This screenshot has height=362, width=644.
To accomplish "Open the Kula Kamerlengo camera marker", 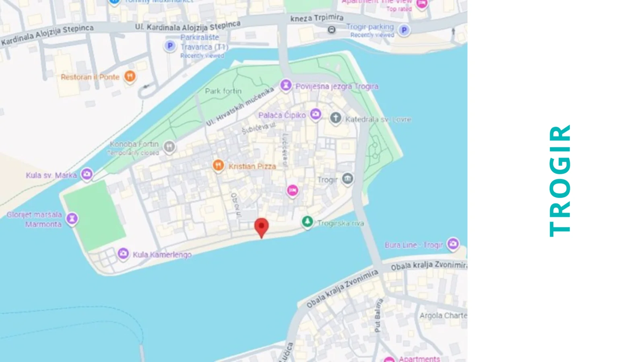I will (123, 253).
